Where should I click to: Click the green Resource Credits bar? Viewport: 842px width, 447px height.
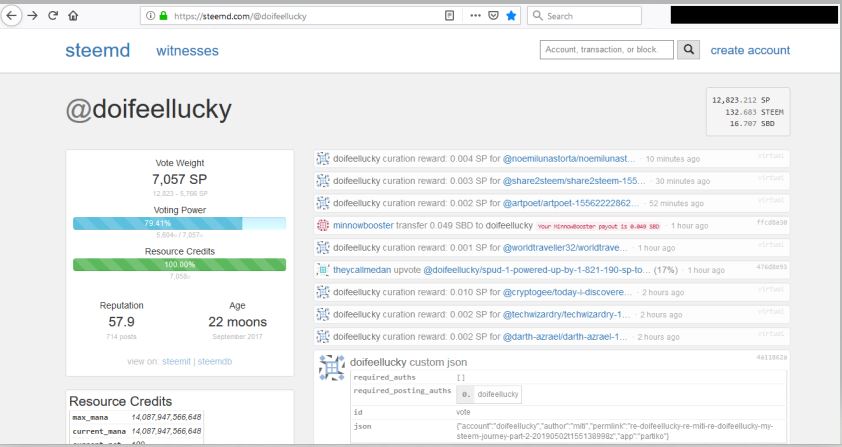click(179, 265)
